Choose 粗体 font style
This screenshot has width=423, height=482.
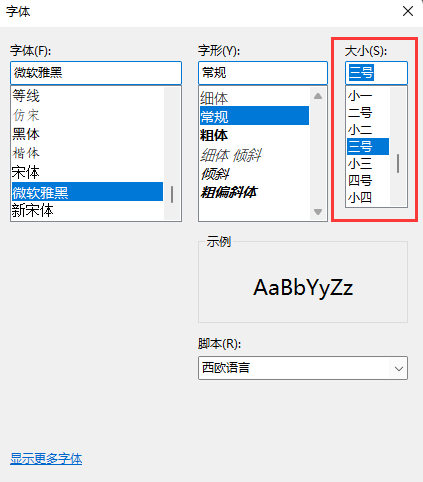coord(254,135)
